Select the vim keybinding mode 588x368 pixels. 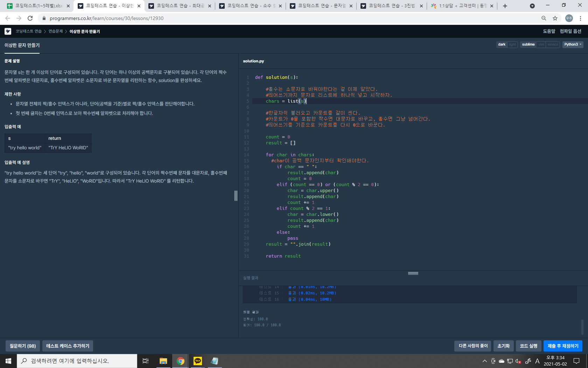(541, 45)
